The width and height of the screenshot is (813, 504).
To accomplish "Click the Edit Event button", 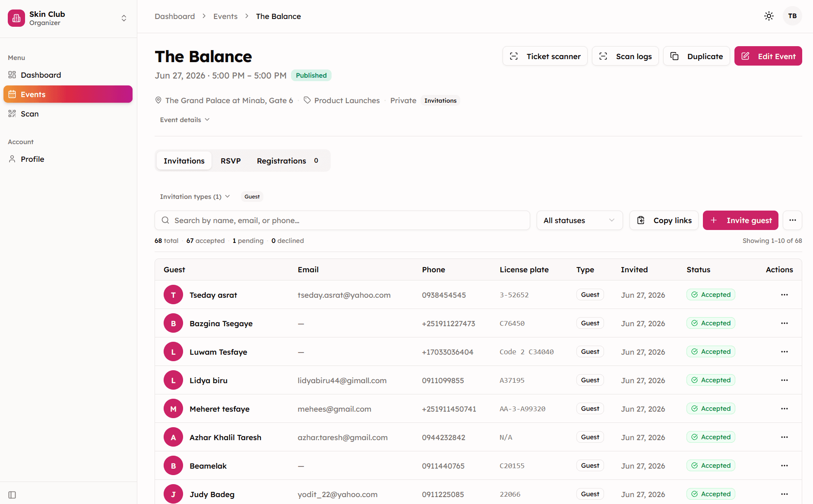I will click(x=768, y=56).
